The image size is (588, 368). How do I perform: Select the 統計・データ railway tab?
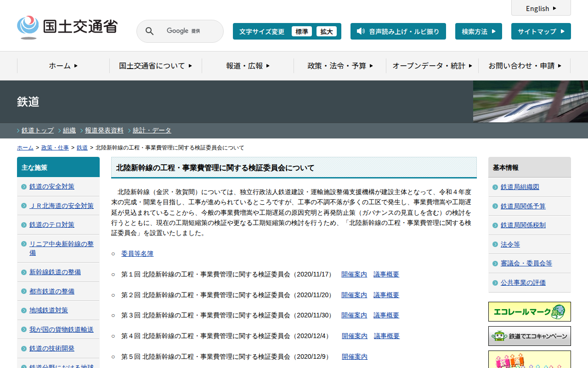tap(152, 130)
